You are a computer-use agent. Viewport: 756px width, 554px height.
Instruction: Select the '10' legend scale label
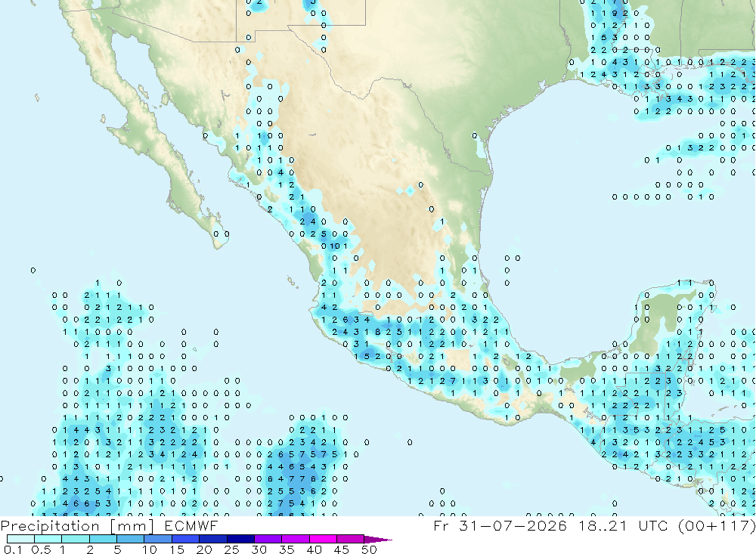[149, 549]
